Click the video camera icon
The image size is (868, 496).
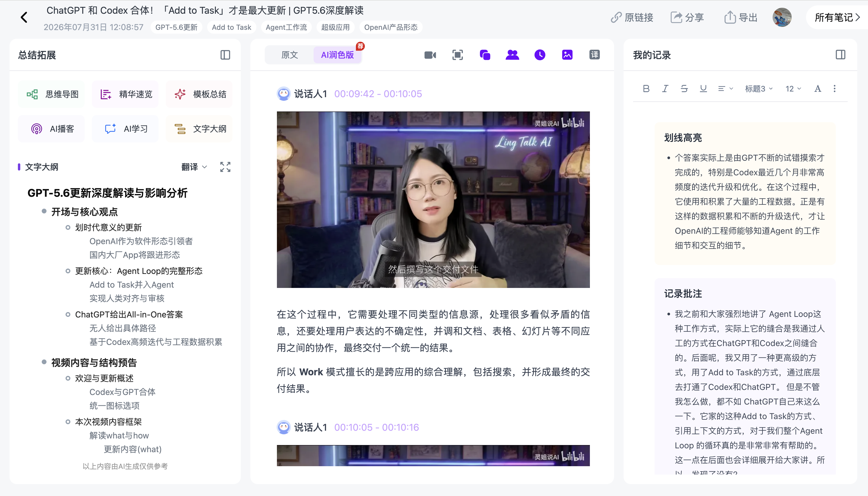pyautogui.click(x=430, y=55)
